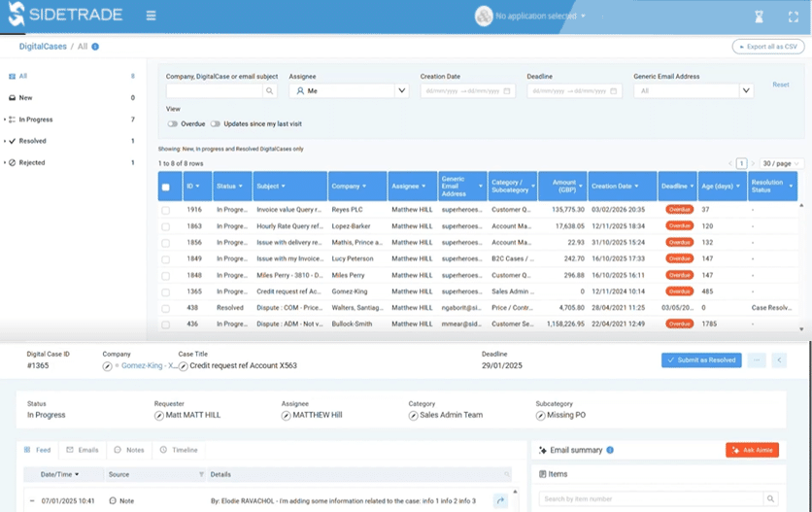Click the Source column filter icon
The image size is (812, 512).
click(201, 475)
